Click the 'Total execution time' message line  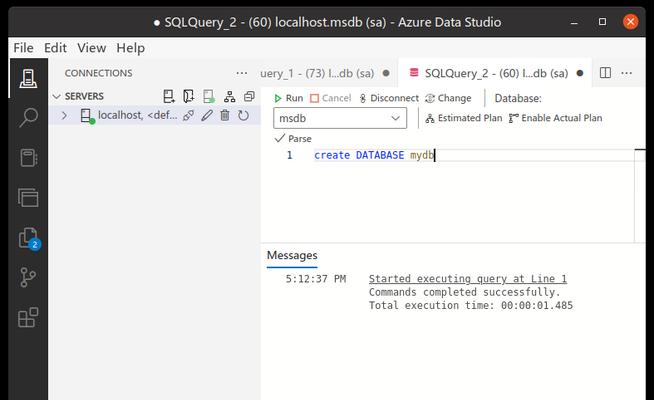470,305
